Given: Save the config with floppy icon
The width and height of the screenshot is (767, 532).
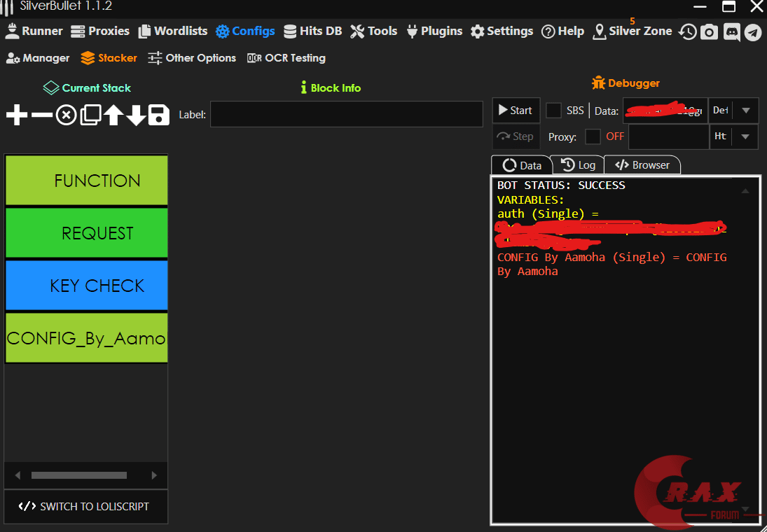Looking at the screenshot, I should [158, 115].
